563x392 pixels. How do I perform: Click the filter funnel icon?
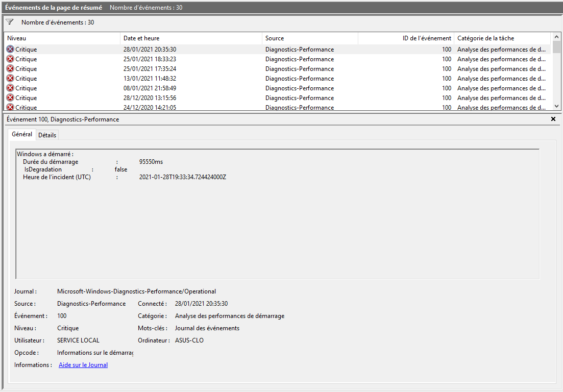point(9,21)
